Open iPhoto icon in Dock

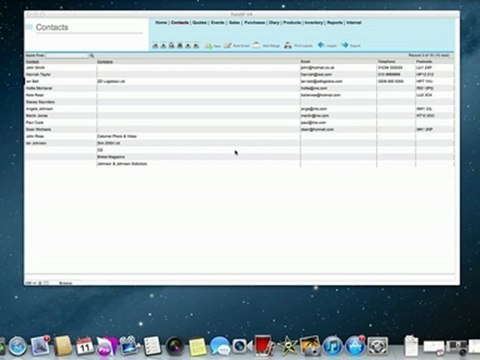coord(310,346)
